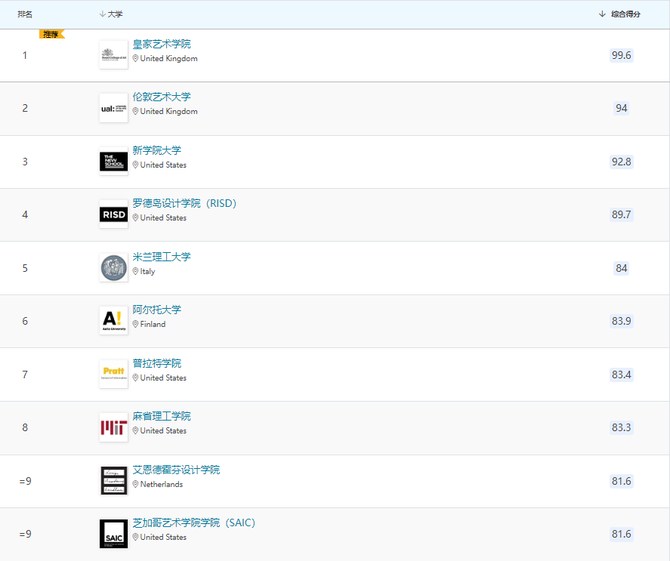Open 新学院大学 university link
This screenshot has width=670, height=561.
click(157, 150)
